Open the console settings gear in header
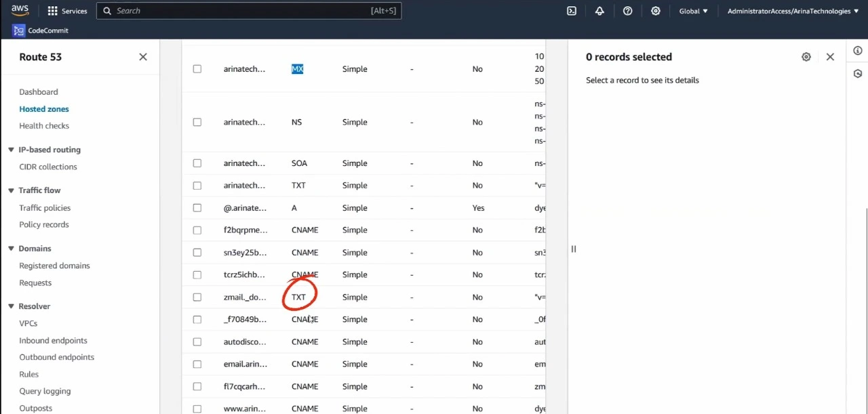This screenshot has width=868, height=414. [655, 11]
